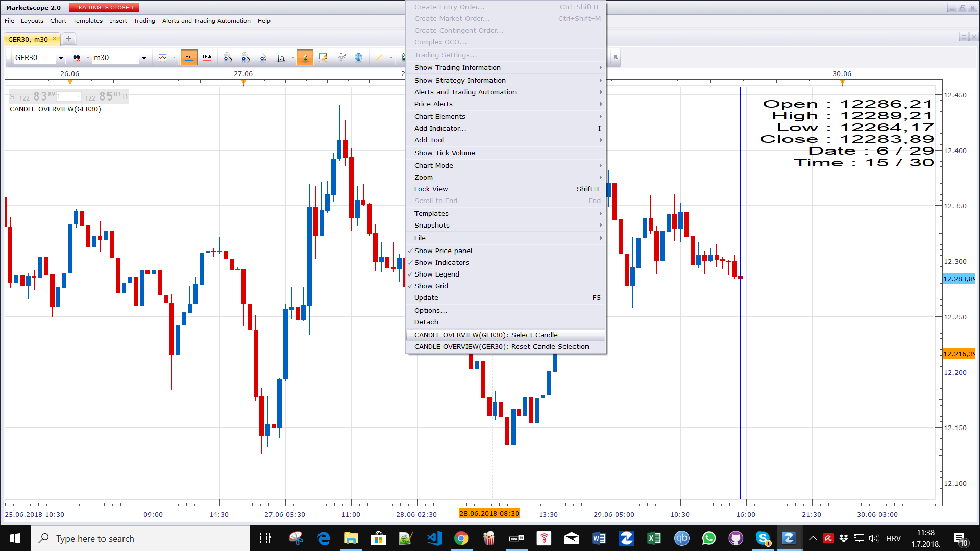This screenshot has height=551, width=980.
Task: Open Microsoft Edge from taskbar
Action: 324,538
